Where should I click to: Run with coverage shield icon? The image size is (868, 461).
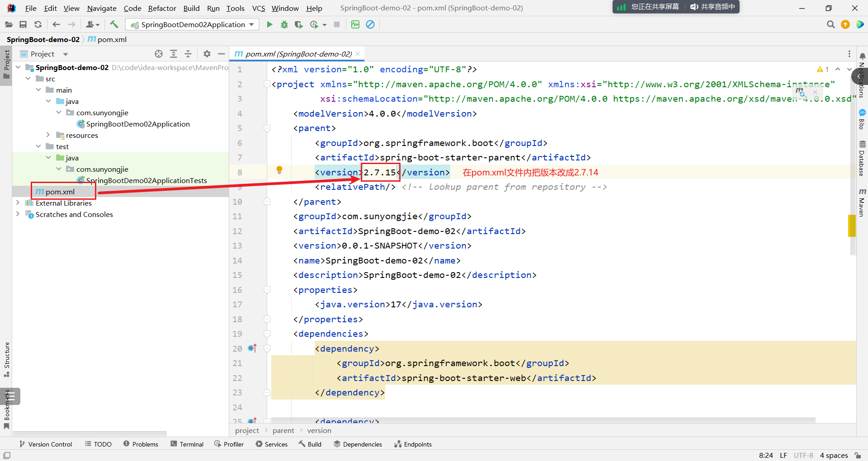point(298,24)
